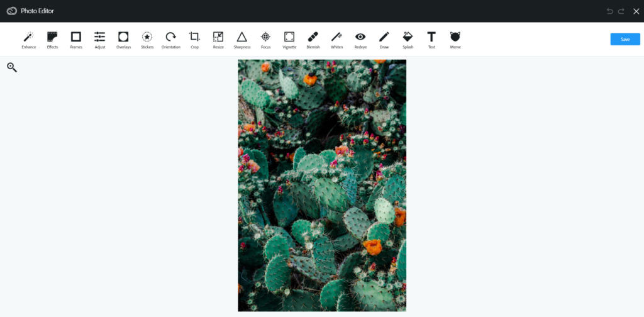Close the Photo Editor

(636, 11)
